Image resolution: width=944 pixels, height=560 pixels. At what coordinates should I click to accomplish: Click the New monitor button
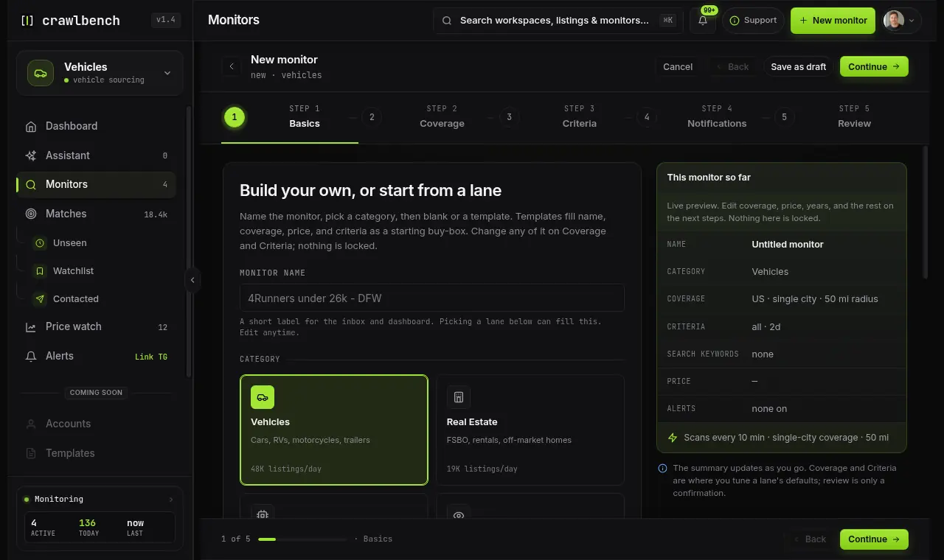tap(833, 21)
